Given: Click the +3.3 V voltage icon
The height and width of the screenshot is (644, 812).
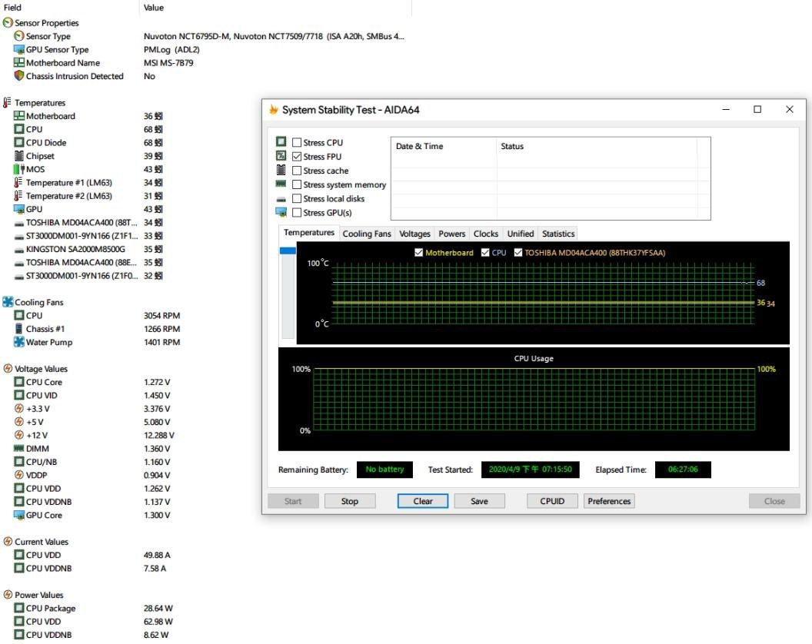Looking at the screenshot, I should point(19,408).
